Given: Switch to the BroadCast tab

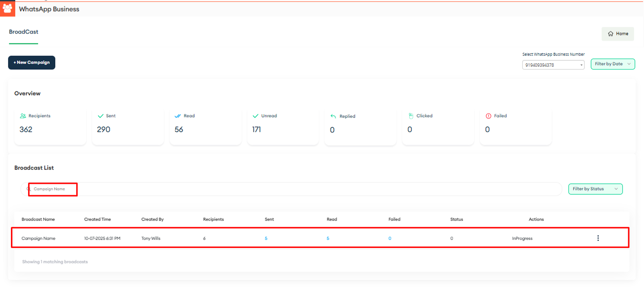Looking at the screenshot, I should pos(23,32).
